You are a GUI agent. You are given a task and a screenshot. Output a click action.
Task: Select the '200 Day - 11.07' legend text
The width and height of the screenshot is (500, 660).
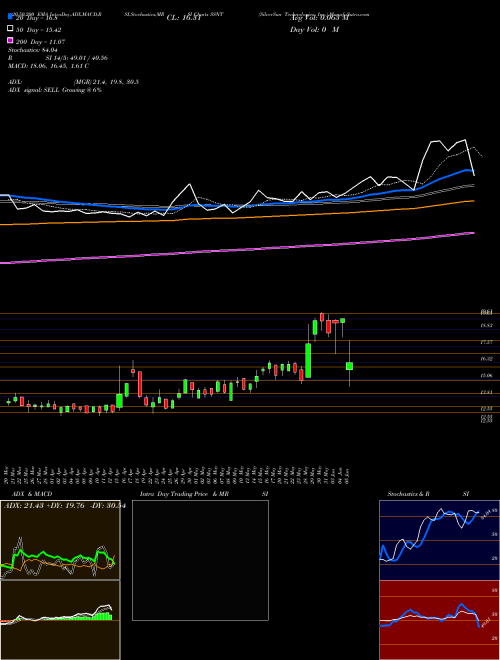click(40, 42)
